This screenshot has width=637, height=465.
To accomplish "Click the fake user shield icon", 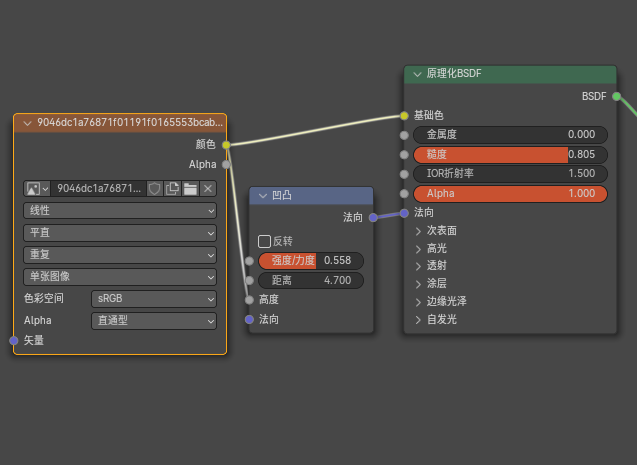I will 154,188.
